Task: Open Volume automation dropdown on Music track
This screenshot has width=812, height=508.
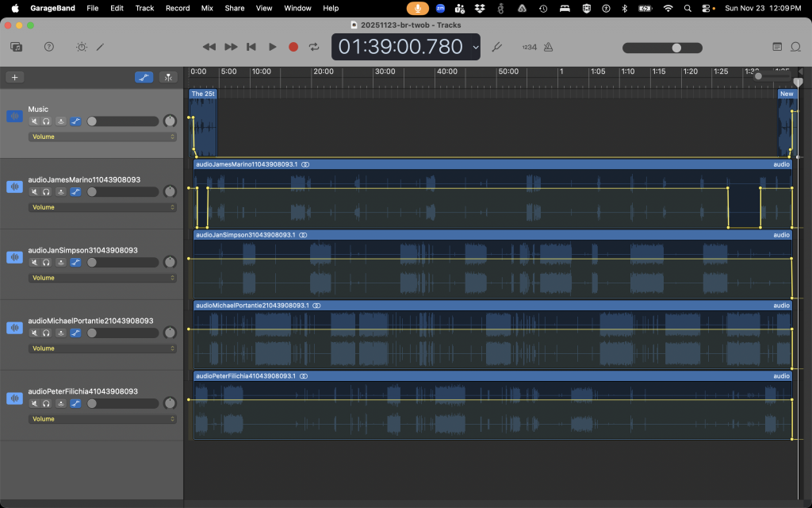Action: tap(102, 137)
